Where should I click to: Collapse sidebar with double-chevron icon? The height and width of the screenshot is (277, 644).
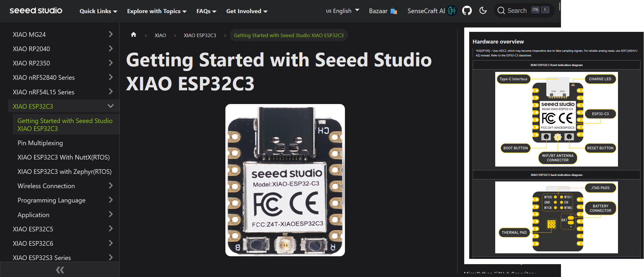point(60,270)
